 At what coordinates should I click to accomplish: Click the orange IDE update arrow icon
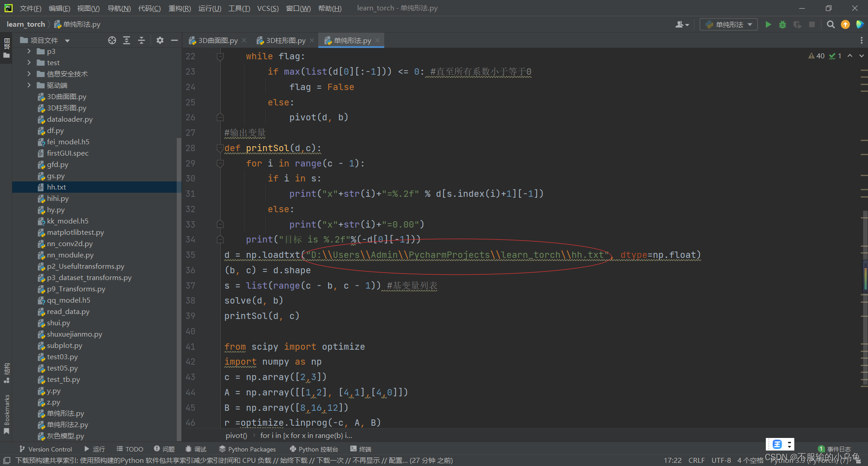(845, 24)
